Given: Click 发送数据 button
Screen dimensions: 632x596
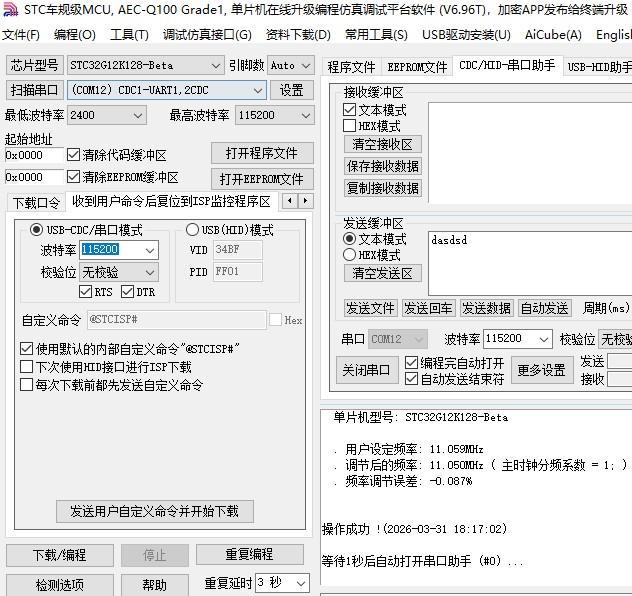Looking at the screenshot, I should tap(486, 308).
